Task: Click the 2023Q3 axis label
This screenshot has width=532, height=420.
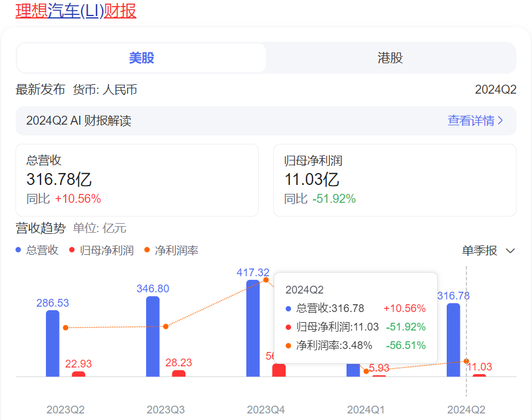Action: point(166,409)
